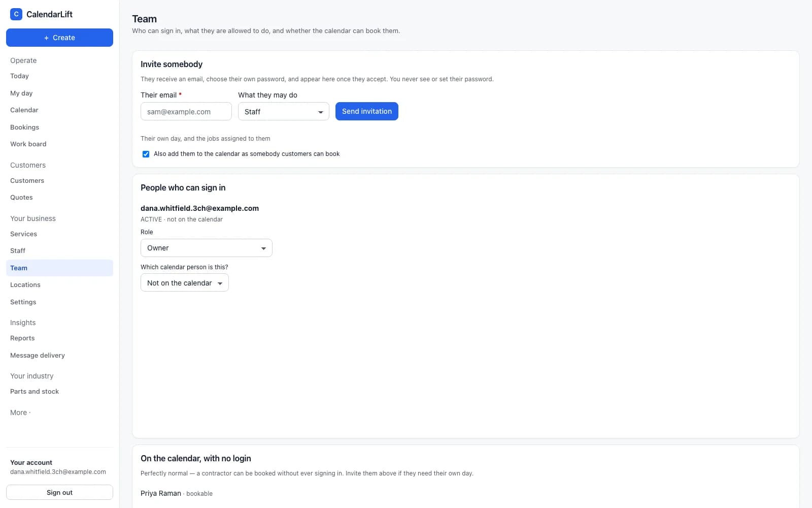Click the CalendarLift logo icon

16,14
